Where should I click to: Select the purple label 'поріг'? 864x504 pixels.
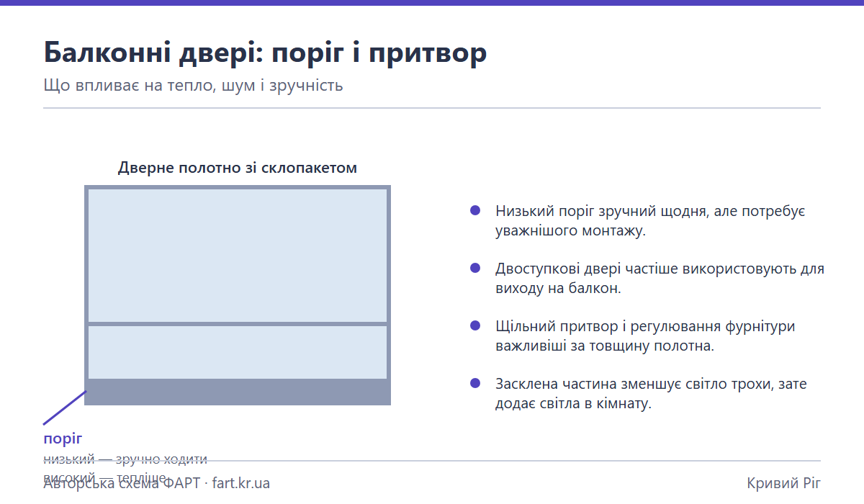(63, 439)
